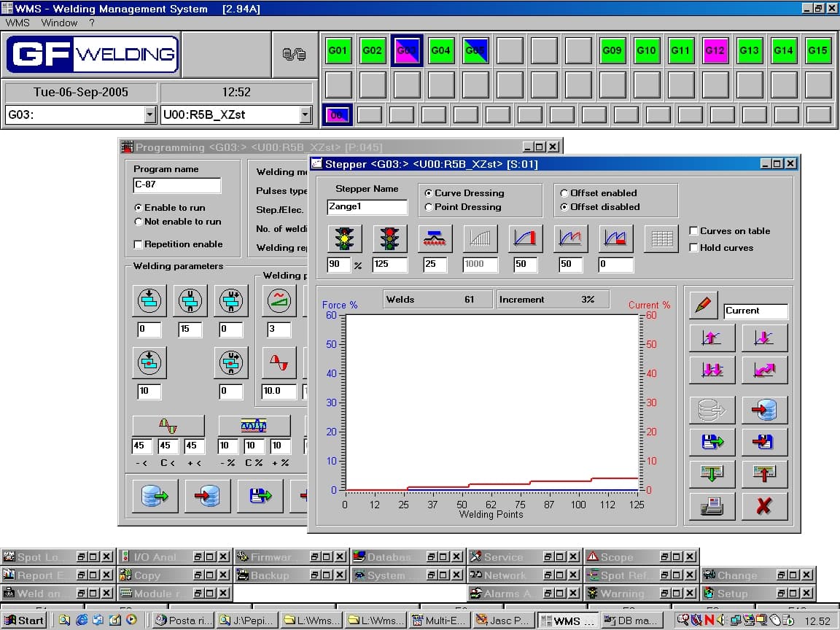The image size is (840, 630).
Task: Click the yellow traffic light icon in Stepper
Action: tap(344, 238)
